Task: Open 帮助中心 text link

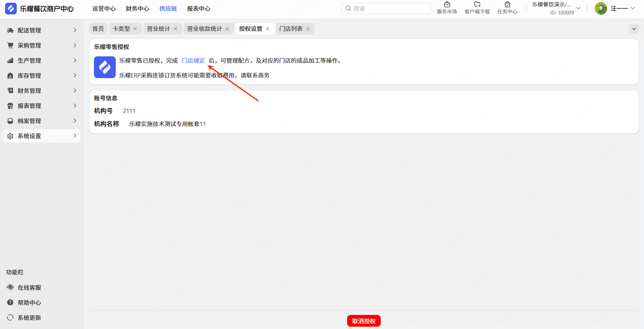Action: pos(30,303)
